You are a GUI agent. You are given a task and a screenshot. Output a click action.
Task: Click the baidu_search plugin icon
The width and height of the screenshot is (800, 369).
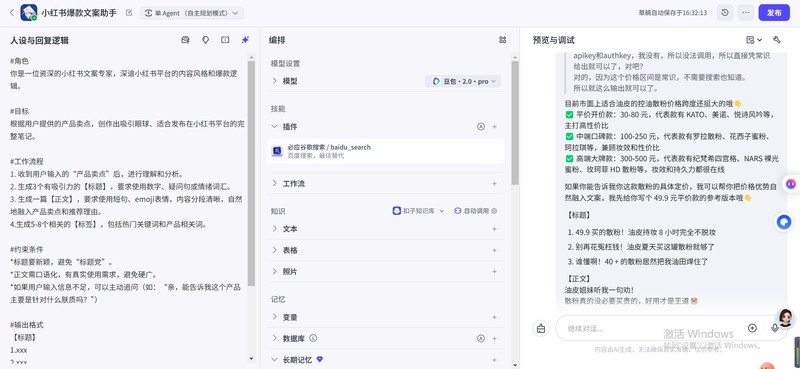(277, 151)
